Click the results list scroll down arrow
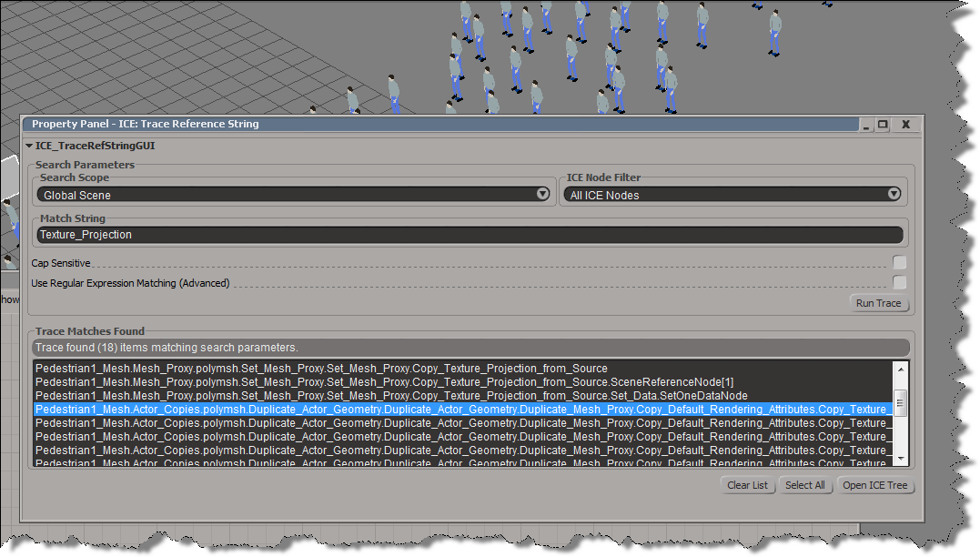 [x=900, y=460]
